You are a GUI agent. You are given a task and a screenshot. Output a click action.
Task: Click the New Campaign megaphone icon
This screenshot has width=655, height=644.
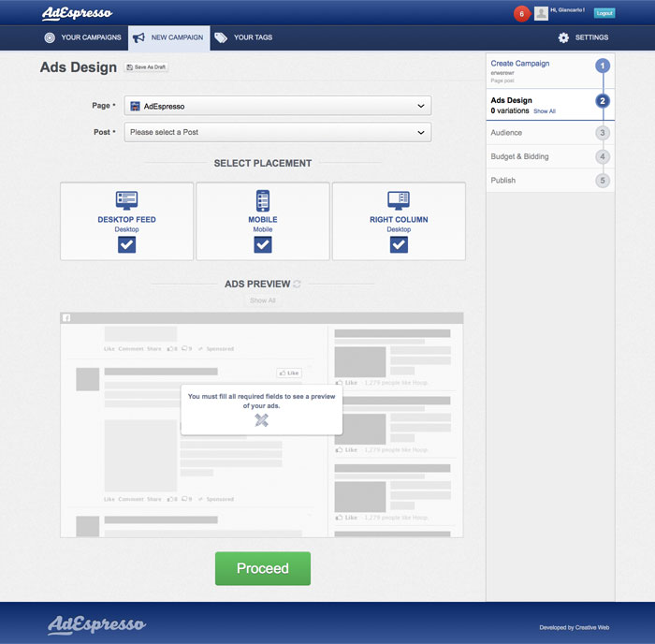coord(138,37)
